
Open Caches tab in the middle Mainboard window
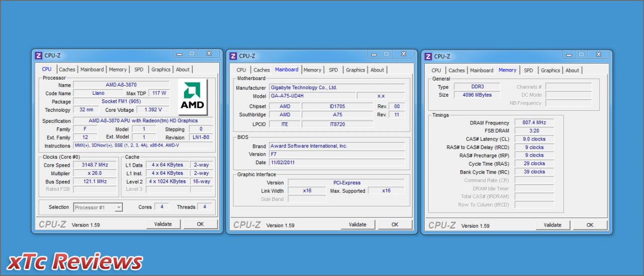pos(262,70)
